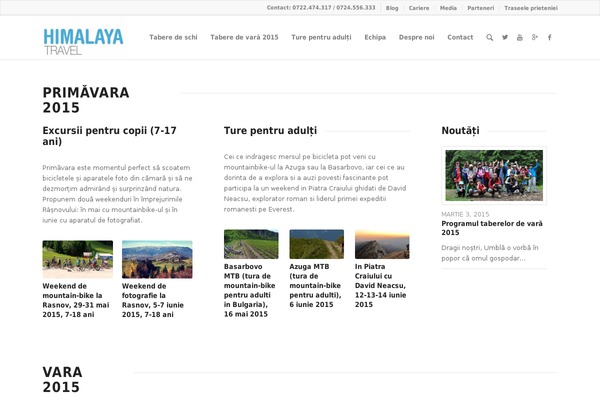Click the Himalaya Travel logo
Screen dimensions: 600x400
point(83,40)
